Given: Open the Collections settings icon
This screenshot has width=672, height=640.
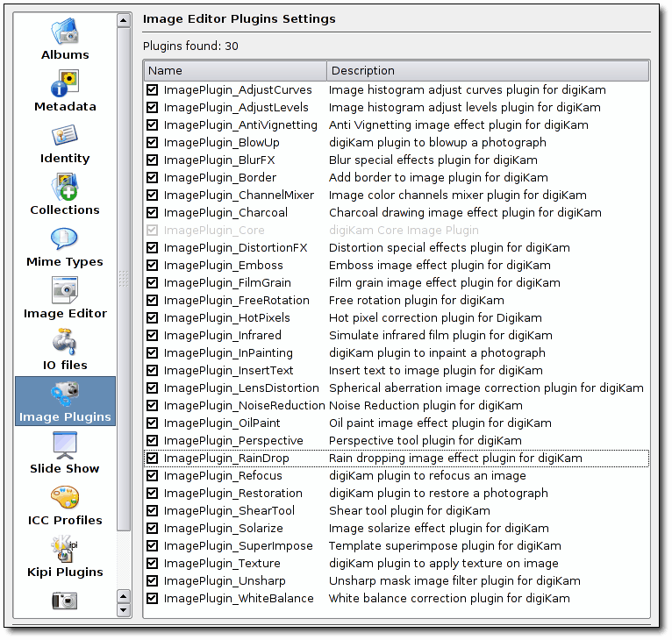Looking at the screenshot, I should click(65, 187).
